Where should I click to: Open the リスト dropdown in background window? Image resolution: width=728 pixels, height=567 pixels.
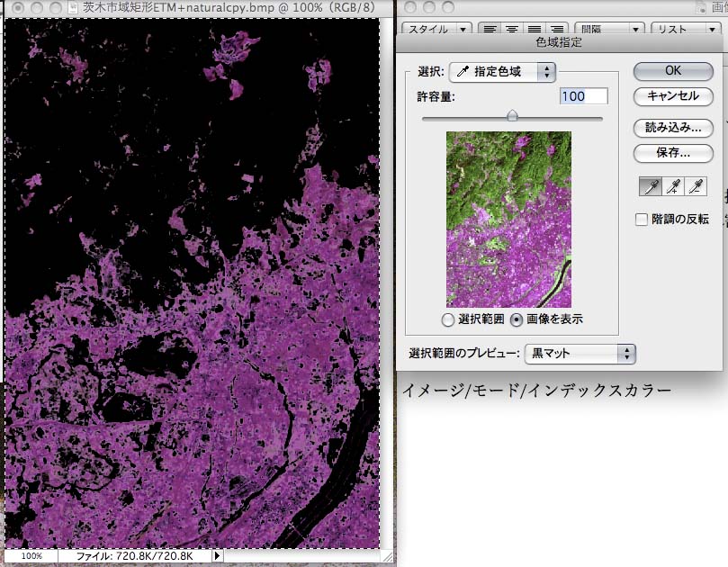(x=687, y=30)
